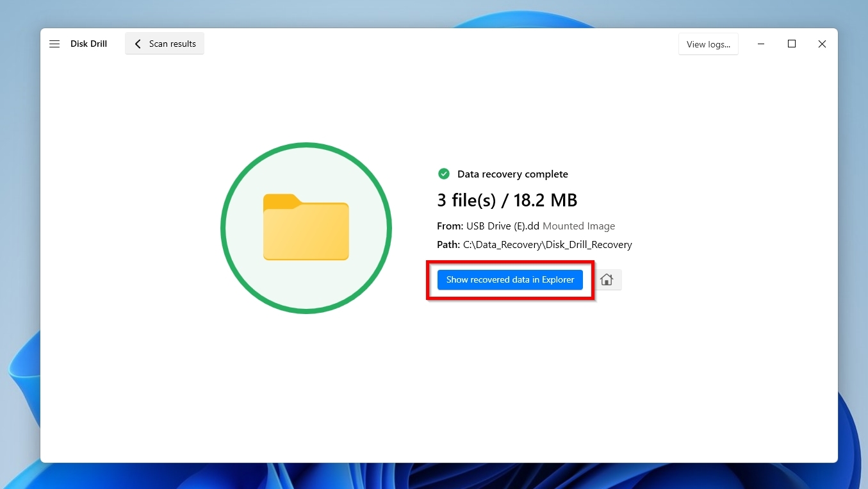Open View logs

[708, 44]
